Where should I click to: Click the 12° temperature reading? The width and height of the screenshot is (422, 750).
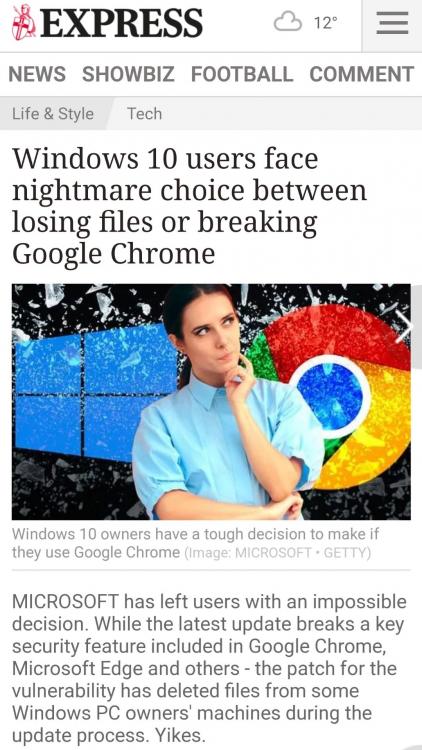(325, 22)
